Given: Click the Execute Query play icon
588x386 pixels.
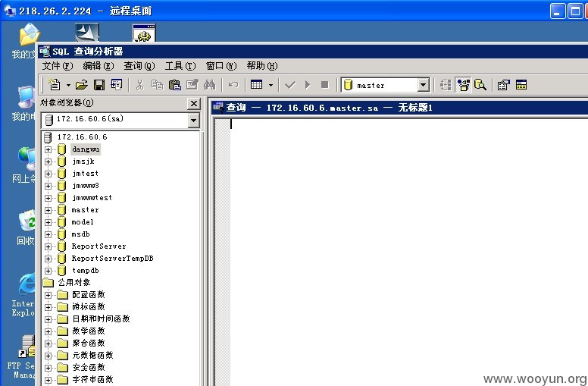Looking at the screenshot, I should tap(308, 85).
